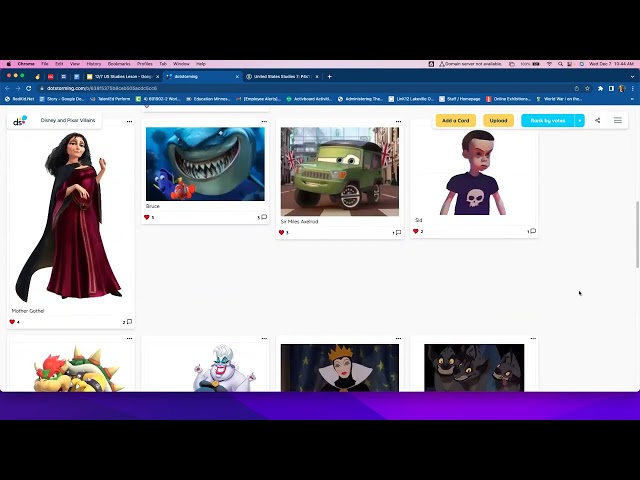Open the three-dot options on Sir Miles Axelrod card
The image size is (640, 480).
point(398,122)
